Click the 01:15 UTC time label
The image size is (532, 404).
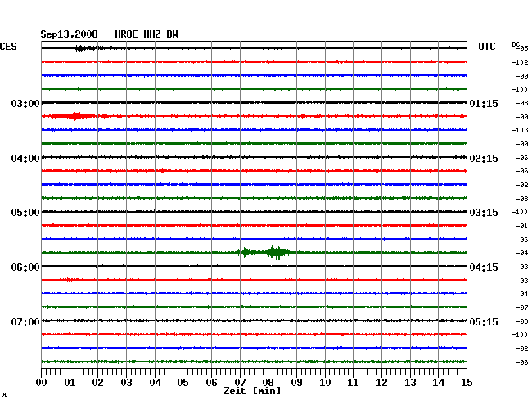(x=484, y=103)
